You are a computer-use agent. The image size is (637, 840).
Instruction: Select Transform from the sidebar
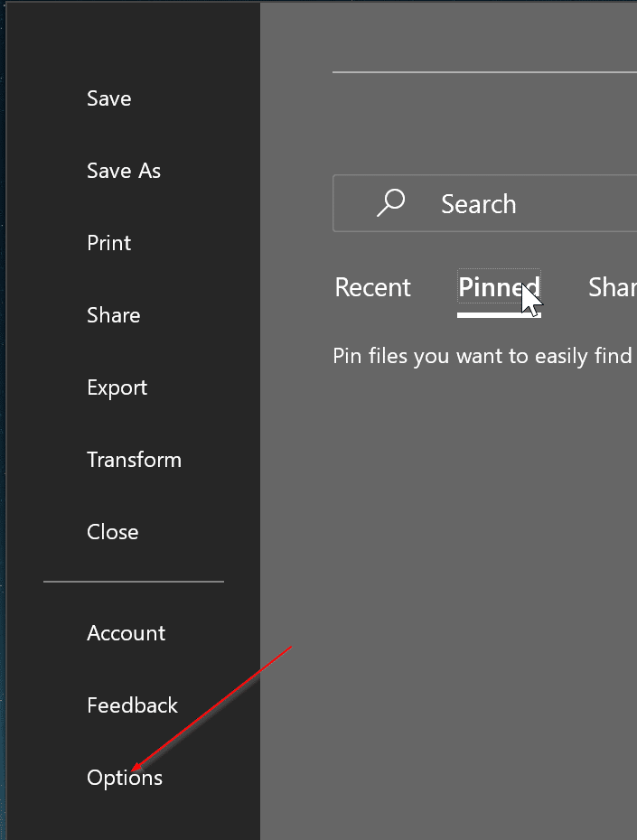(134, 459)
